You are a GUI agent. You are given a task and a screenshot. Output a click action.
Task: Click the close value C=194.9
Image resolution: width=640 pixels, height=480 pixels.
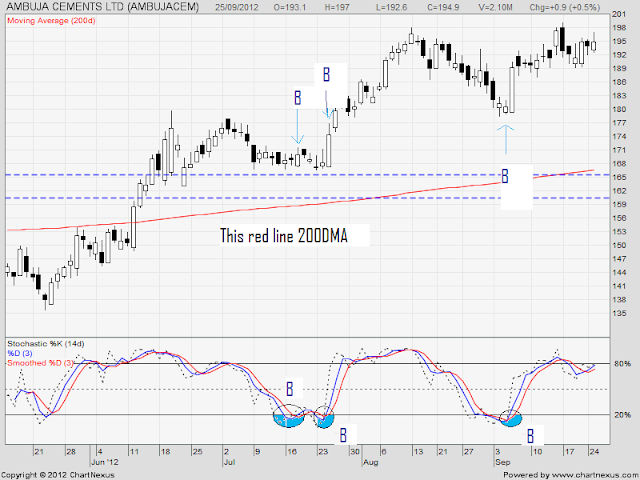click(x=443, y=7)
